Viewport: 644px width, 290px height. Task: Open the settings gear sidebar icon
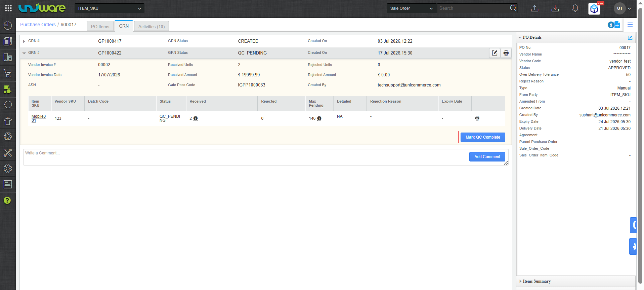click(8, 168)
